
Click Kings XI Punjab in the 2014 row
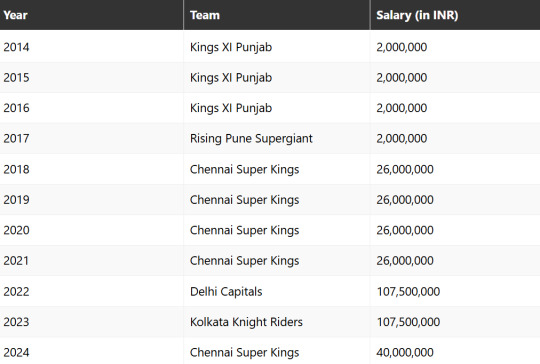pyautogui.click(x=231, y=47)
